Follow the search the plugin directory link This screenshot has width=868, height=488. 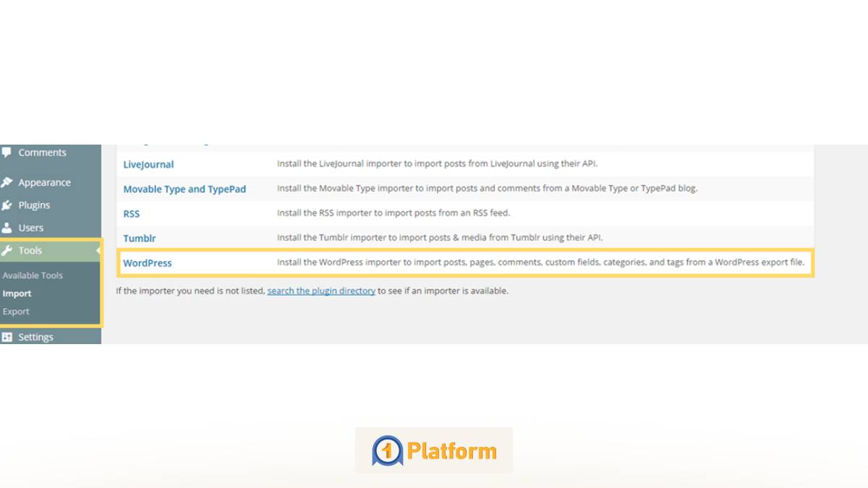(x=321, y=291)
